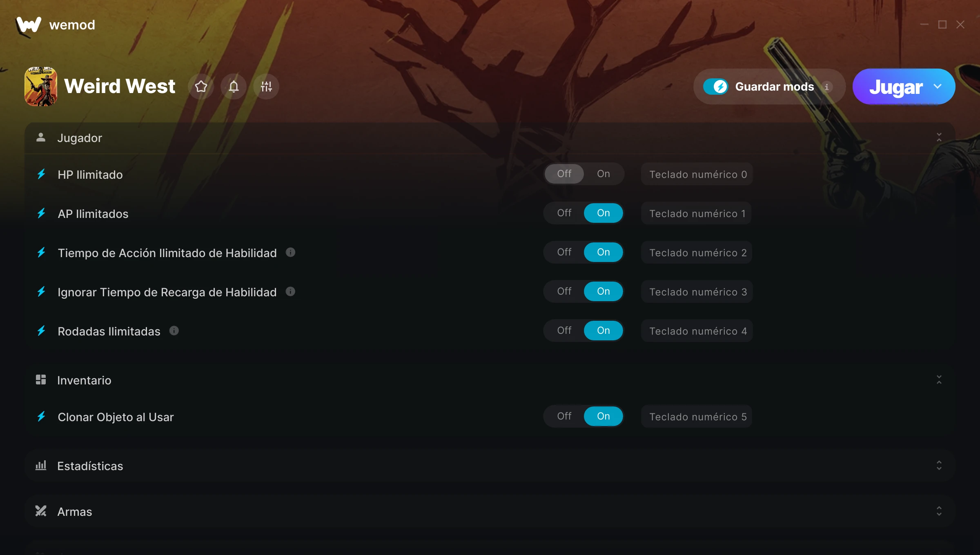Switch off Clonar Objeto al Usar
The width and height of the screenshot is (980, 555).
564,416
